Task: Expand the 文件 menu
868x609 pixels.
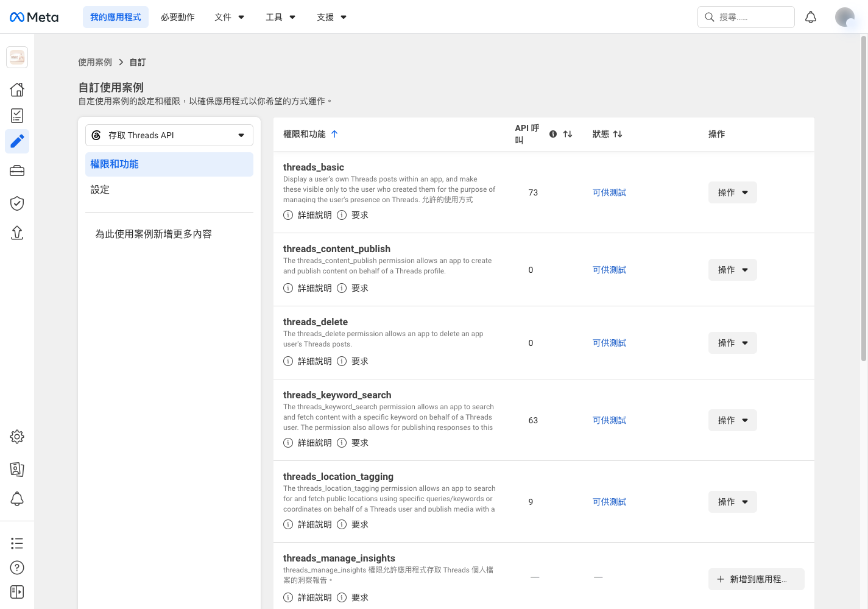Action: (230, 17)
